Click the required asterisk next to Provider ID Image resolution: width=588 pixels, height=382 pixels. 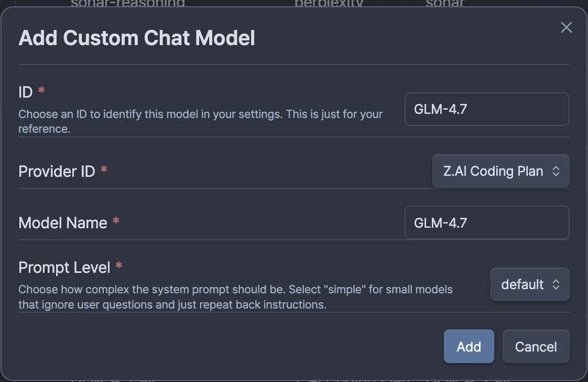104,169
